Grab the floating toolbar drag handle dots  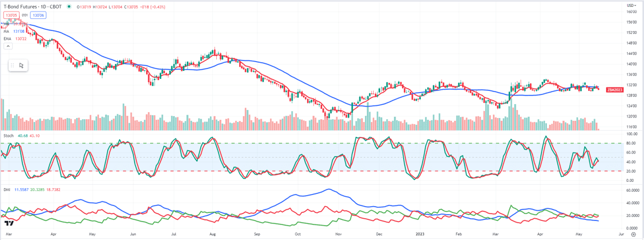[13, 65]
